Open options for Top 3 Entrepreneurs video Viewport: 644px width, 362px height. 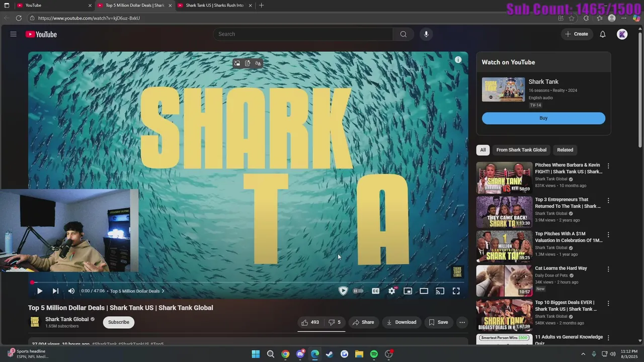click(608, 201)
